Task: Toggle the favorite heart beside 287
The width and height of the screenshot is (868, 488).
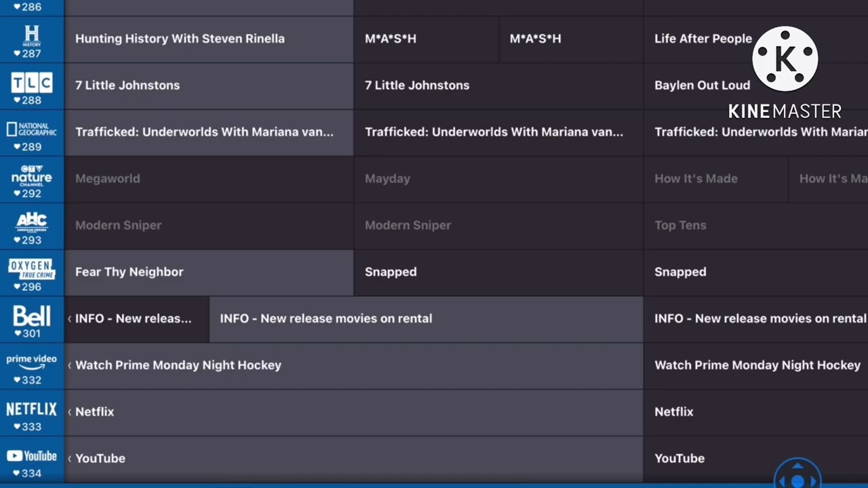Action: 18,54
